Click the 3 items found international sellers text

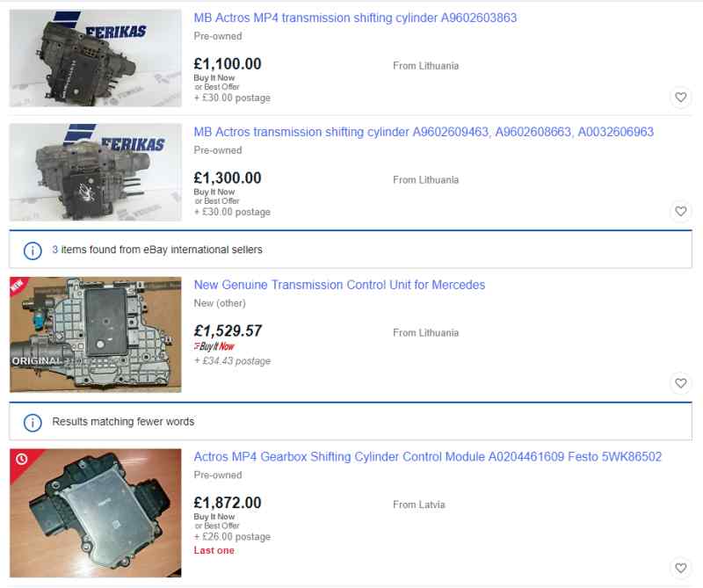coord(157,250)
